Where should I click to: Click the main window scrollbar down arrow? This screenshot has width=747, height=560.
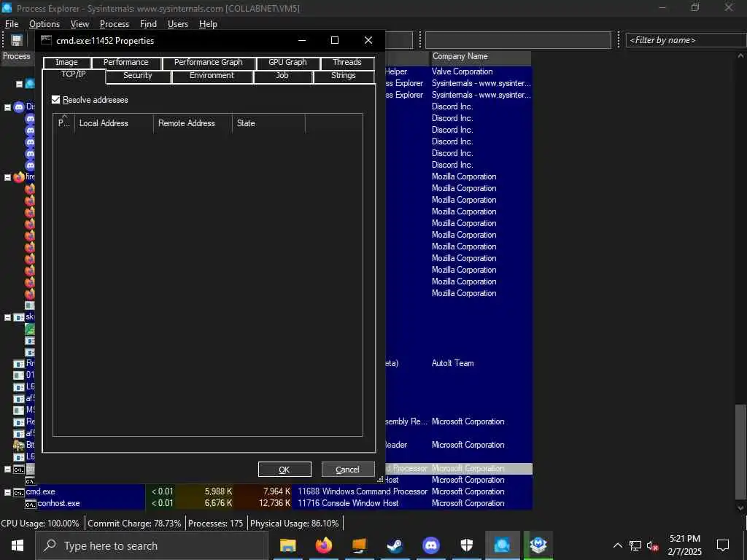740,507
